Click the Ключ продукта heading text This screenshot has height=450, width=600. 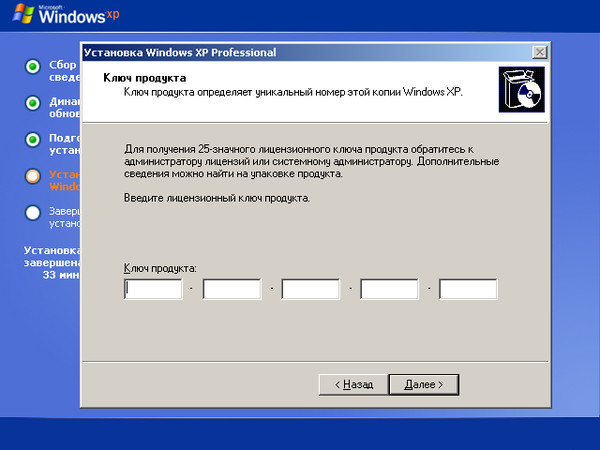pyautogui.click(x=145, y=78)
